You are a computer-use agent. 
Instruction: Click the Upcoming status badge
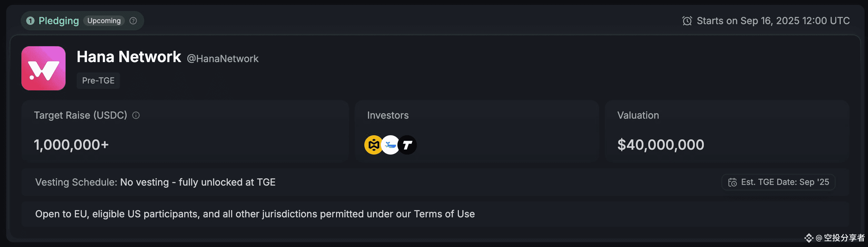pos(104,21)
